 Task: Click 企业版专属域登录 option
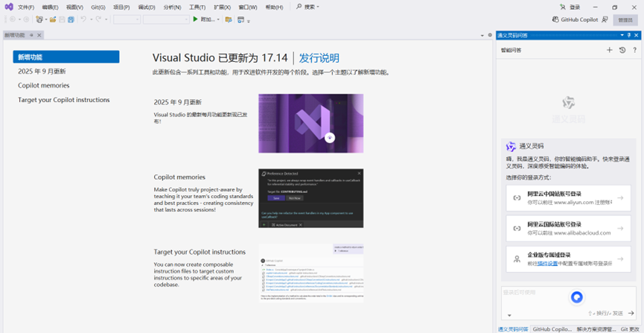click(x=568, y=259)
